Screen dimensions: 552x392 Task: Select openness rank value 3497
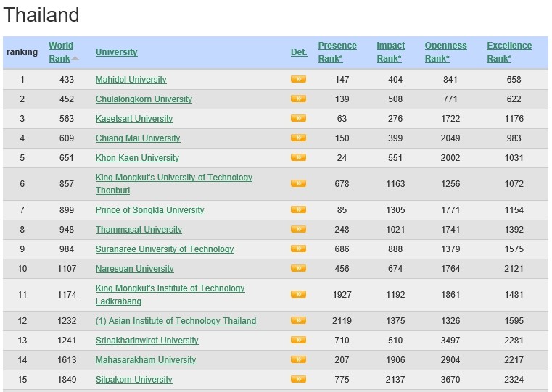click(x=450, y=341)
